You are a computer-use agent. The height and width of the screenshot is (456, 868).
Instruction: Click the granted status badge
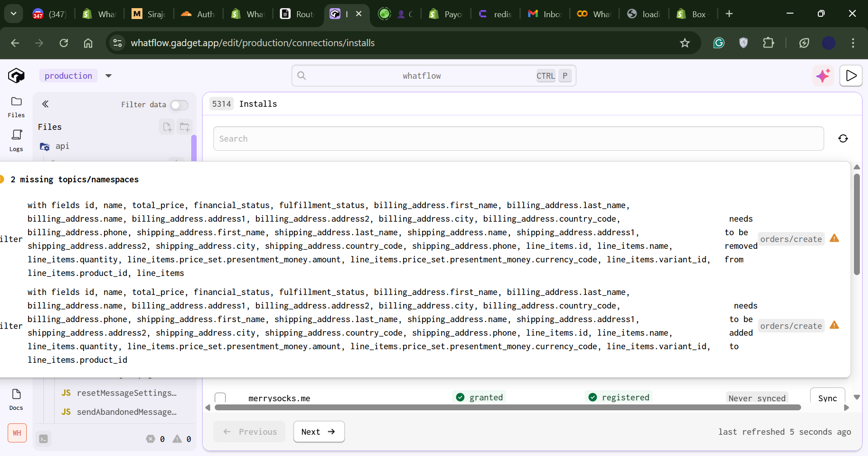pyautogui.click(x=479, y=397)
